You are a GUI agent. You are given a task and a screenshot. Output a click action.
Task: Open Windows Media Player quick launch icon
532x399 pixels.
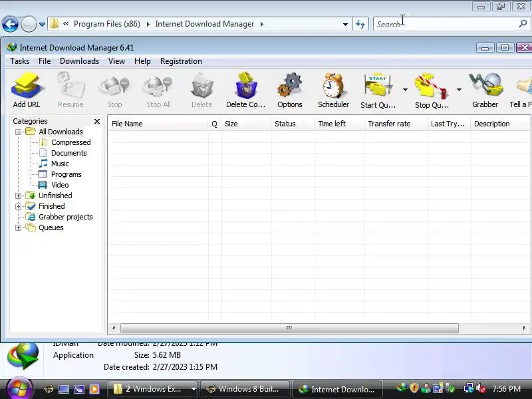click(94, 389)
